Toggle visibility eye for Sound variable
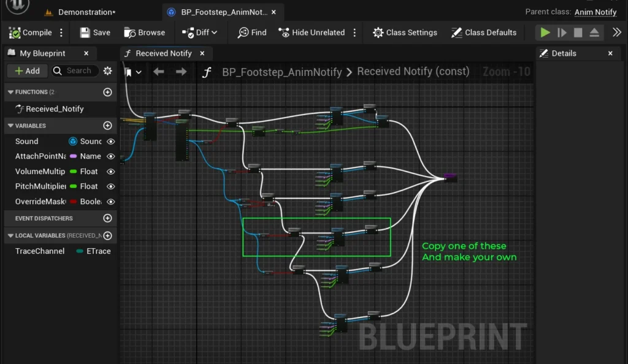 [x=111, y=142]
